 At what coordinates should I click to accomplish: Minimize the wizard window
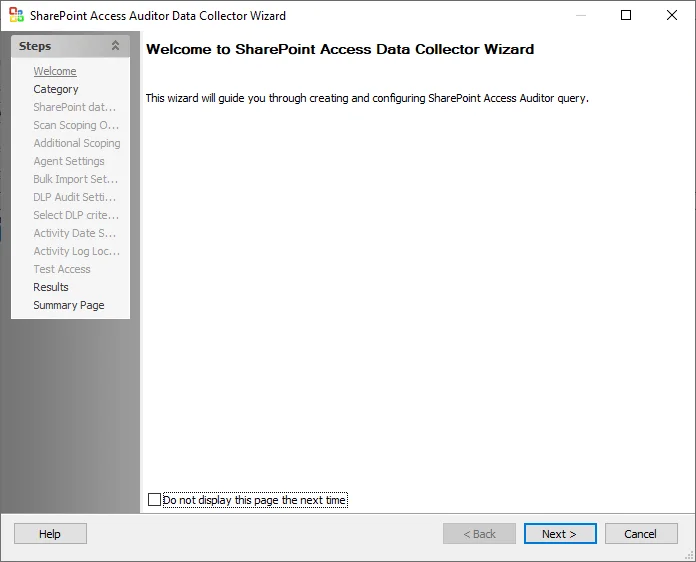pyautogui.click(x=581, y=15)
